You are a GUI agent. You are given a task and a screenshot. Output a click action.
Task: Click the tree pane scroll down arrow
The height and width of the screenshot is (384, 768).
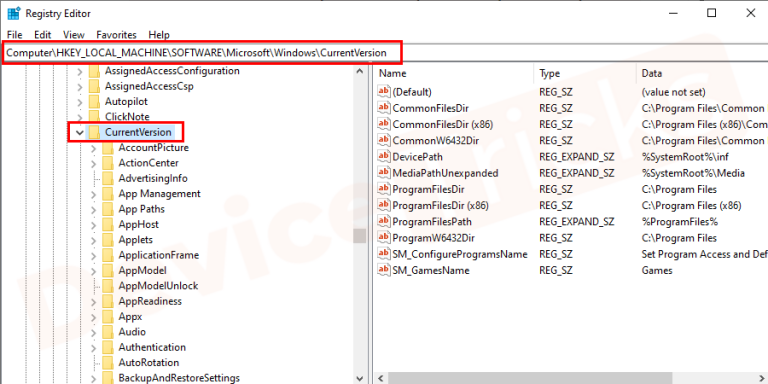point(360,378)
